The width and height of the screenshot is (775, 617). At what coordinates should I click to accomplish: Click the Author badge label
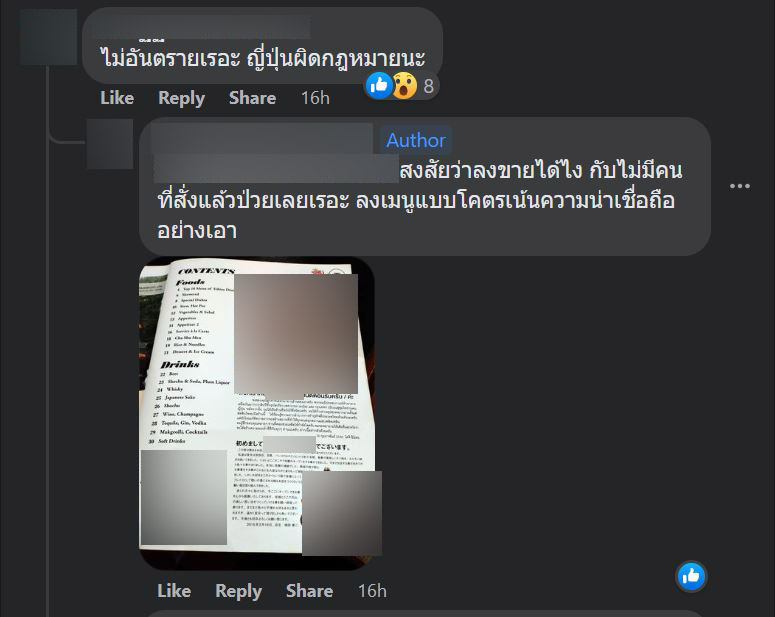click(x=416, y=140)
